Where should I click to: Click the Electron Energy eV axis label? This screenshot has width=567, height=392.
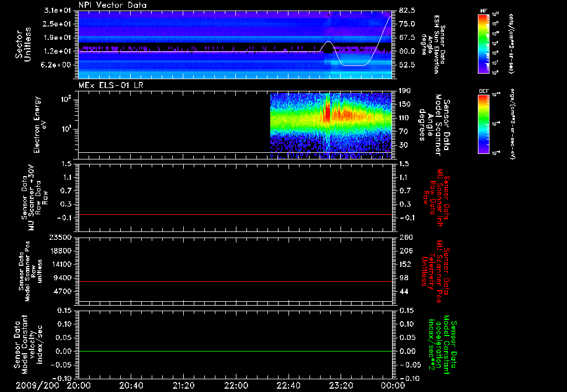click(x=40, y=125)
